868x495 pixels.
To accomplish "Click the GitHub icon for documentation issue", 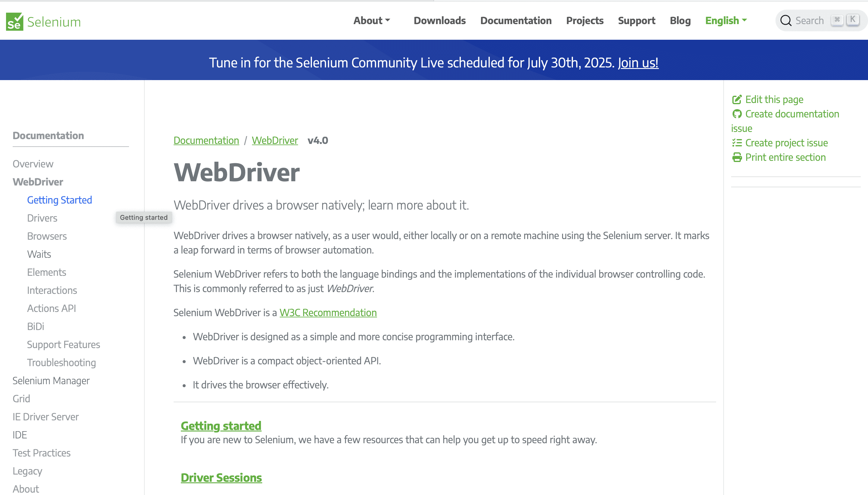I will pos(737,114).
